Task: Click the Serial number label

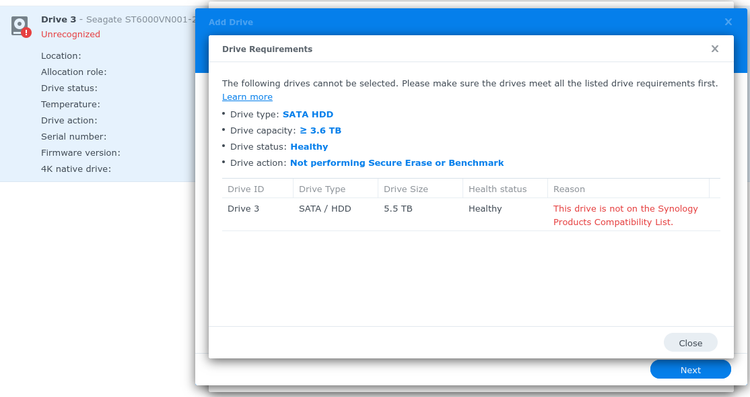Action: (x=74, y=137)
